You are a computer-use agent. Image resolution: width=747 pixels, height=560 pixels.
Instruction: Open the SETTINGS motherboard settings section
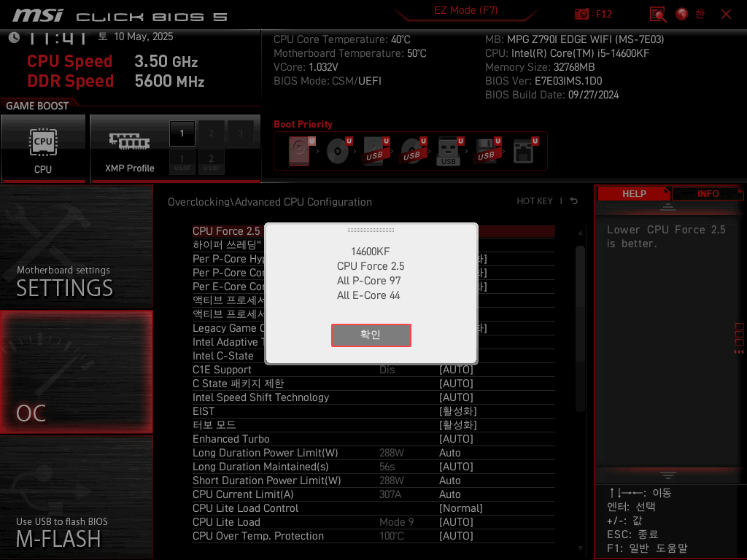(x=76, y=246)
